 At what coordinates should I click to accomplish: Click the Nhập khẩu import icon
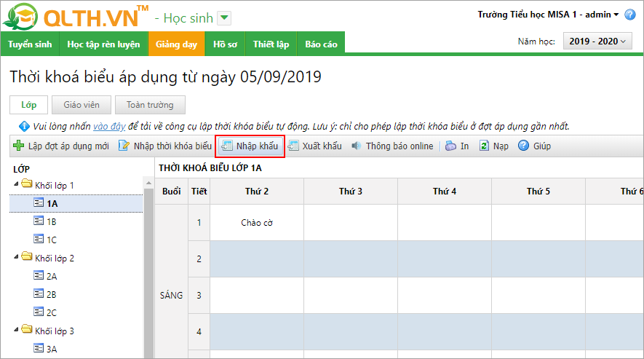point(227,146)
